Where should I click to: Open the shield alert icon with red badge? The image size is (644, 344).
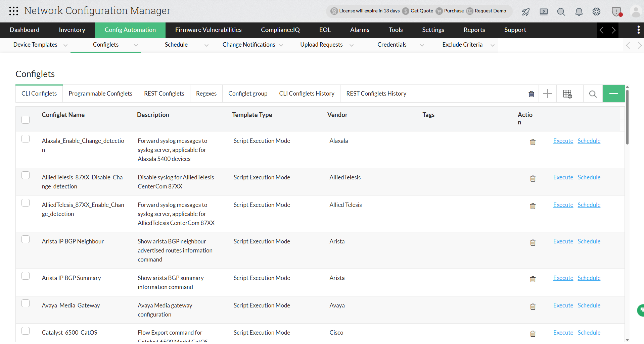point(616,11)
